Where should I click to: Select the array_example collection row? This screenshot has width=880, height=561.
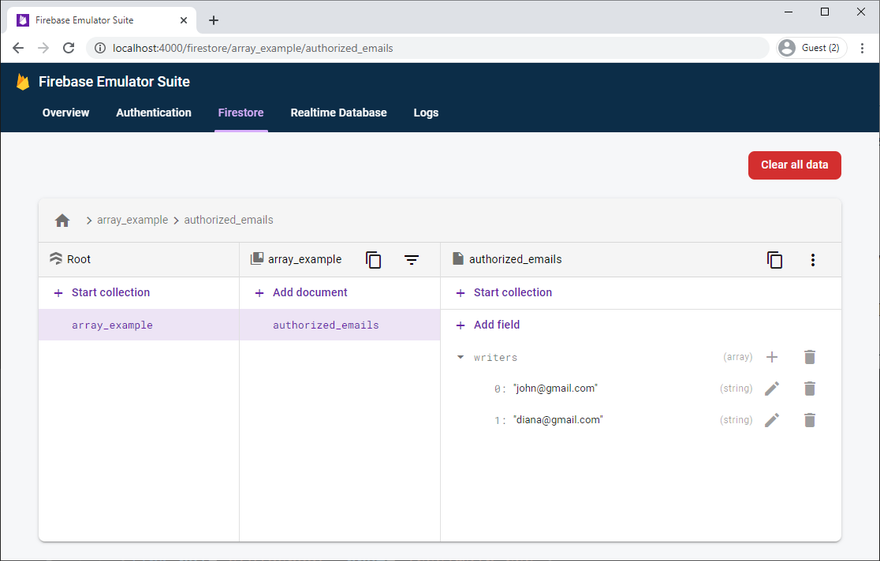pyautogui.click(x=139, y=325)
